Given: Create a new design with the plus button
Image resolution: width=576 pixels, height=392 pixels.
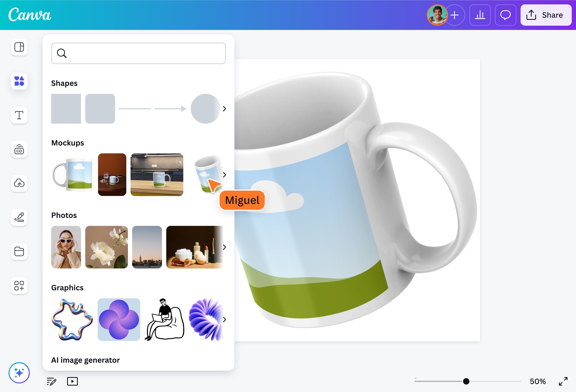Looking at the screenshot, I should click(x=455, y=15).
